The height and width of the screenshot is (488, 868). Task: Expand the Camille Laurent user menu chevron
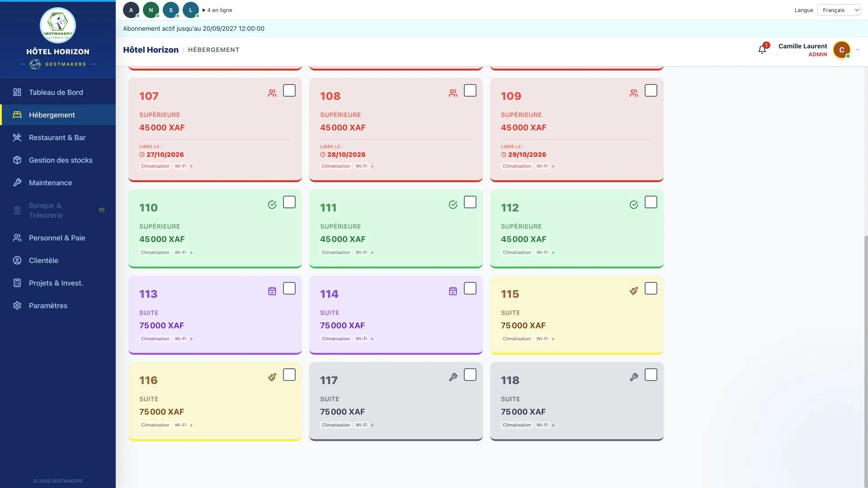(858, 50)
